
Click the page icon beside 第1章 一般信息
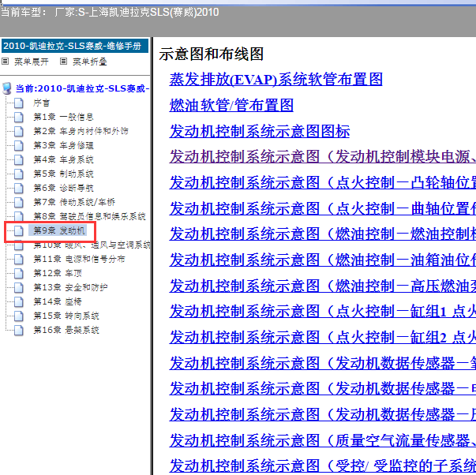[x=18, y=117]
